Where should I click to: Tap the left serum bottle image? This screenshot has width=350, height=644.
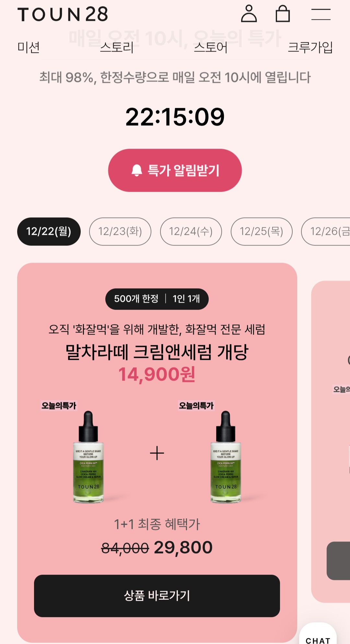[88, 457]
